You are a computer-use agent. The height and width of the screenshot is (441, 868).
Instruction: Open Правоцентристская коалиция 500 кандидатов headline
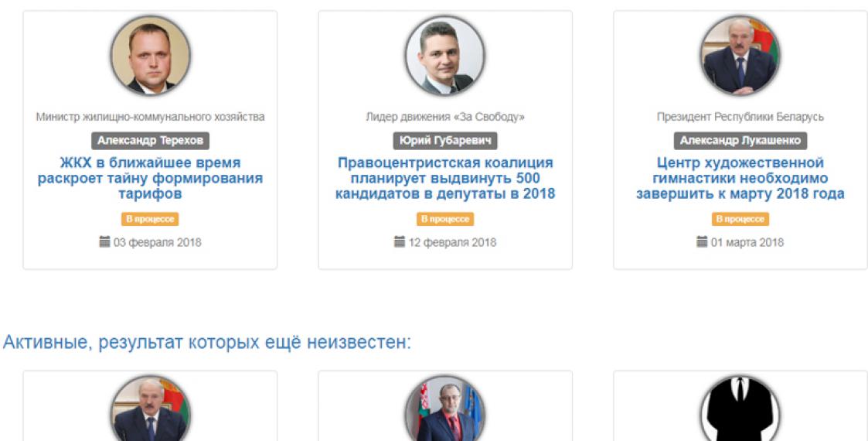coord(445,179)
